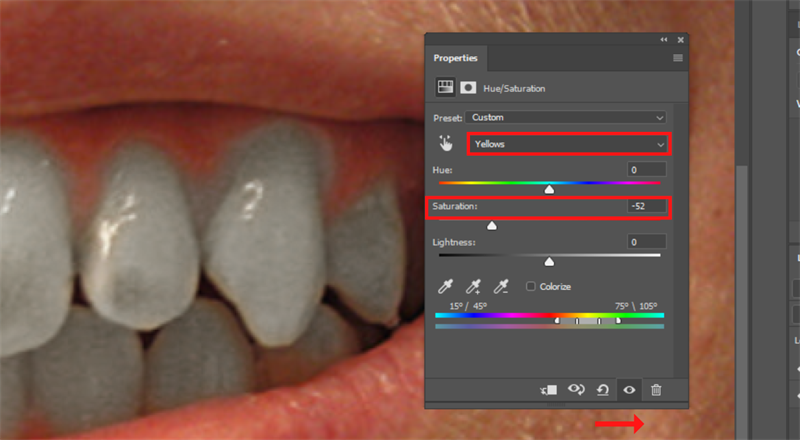Click the Lightness value field
Viewport: 800px width, 440px height.
point(646,242)
